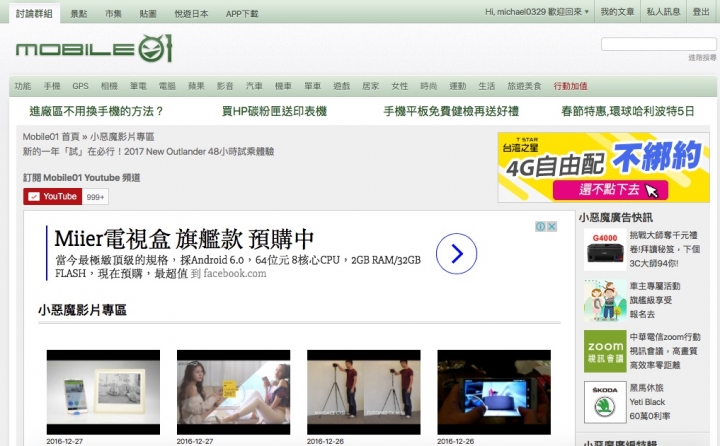
Task: Click 還不點下去 pink banner button
Action: [x=610, y=190]
